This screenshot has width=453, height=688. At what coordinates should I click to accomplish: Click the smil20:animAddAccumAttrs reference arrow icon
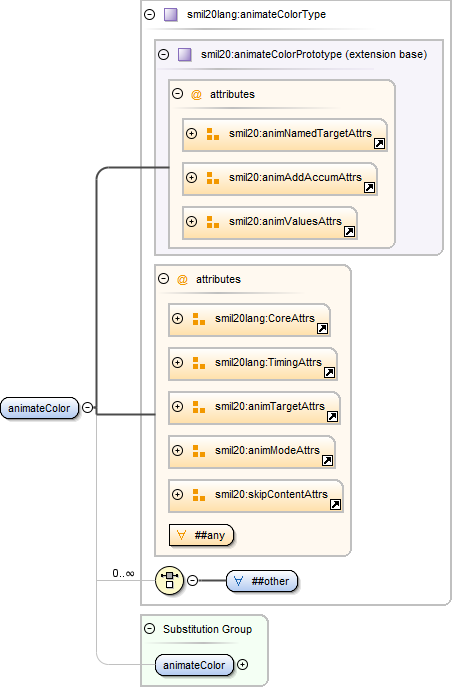pos(369,187)
